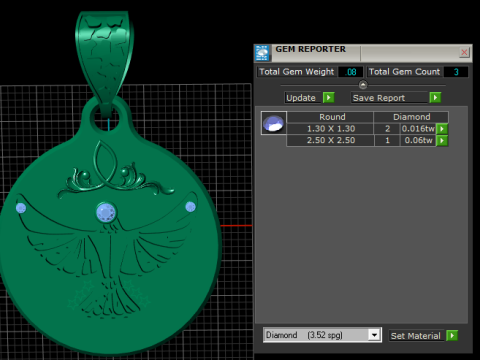Select the 1.30 X 1.30 size cell
This screenshot has height=360, width=480.
[x=330, y=129]
